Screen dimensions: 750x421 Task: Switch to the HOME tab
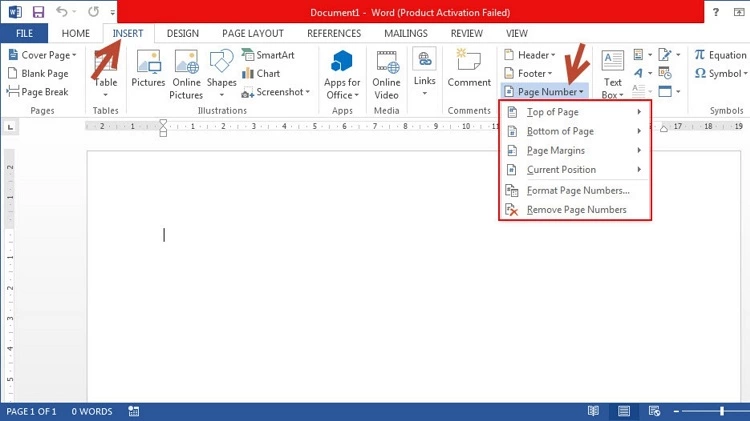pos(76,33)
